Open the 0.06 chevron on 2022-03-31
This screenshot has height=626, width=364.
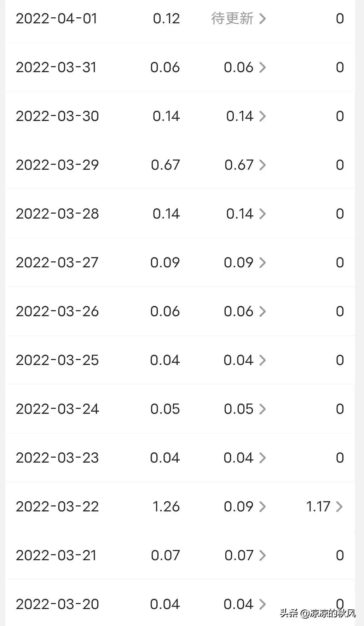coord(262,68)
